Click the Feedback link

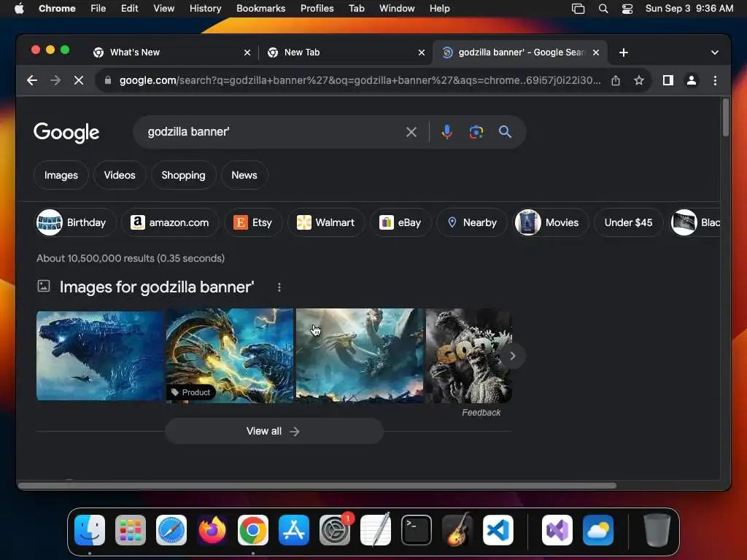(x=481, y=413)
